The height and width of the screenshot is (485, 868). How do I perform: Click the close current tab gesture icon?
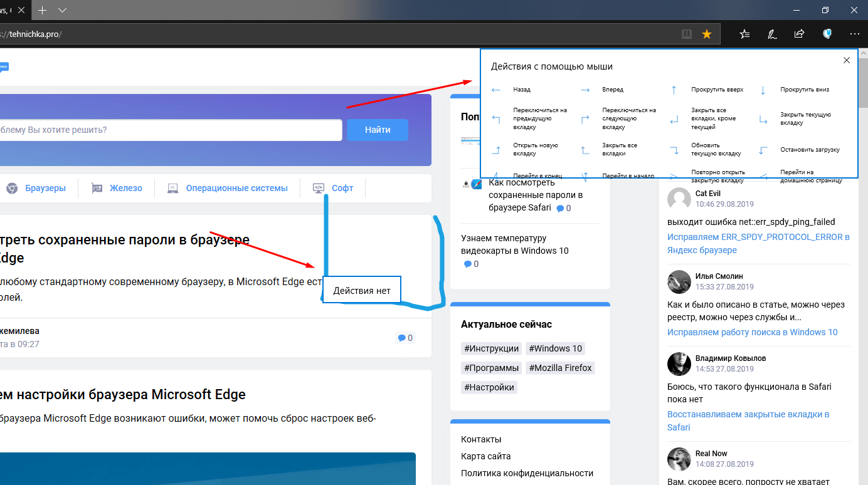763,119
